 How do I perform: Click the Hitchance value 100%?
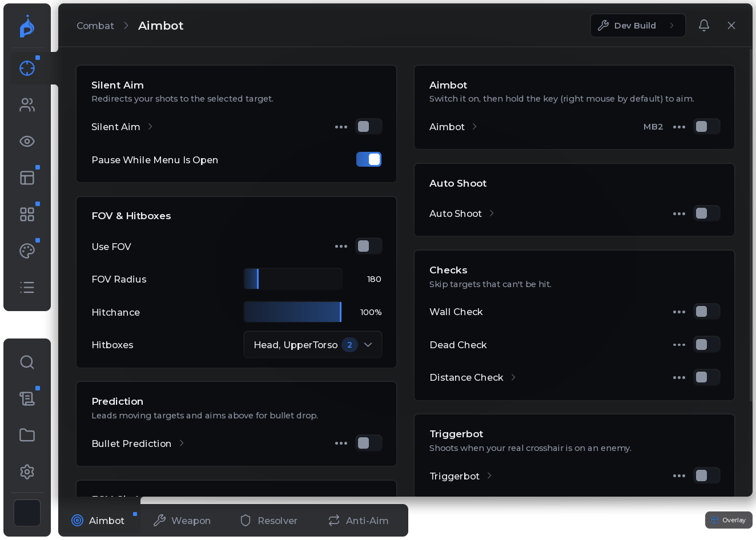(371, 312)
